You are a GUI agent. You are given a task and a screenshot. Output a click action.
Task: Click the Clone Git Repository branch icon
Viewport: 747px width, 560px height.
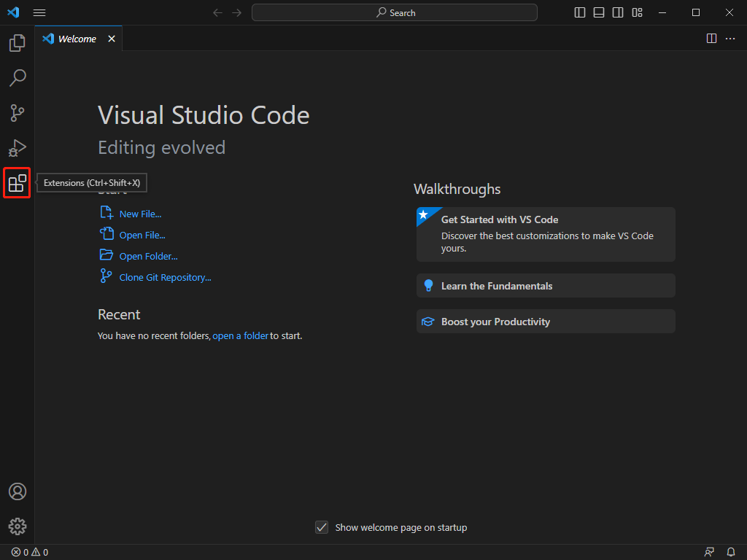pos(106,276)
